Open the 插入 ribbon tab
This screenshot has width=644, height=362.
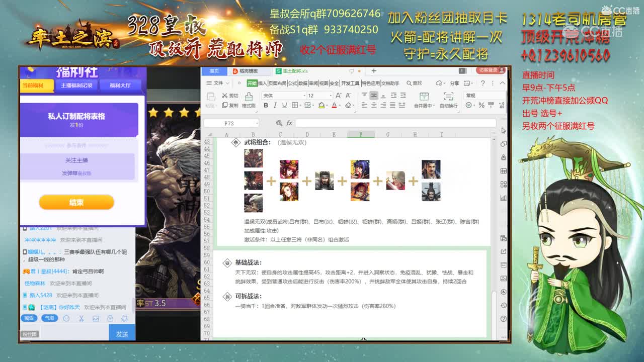pyautogui.click(x=262, y=83)
